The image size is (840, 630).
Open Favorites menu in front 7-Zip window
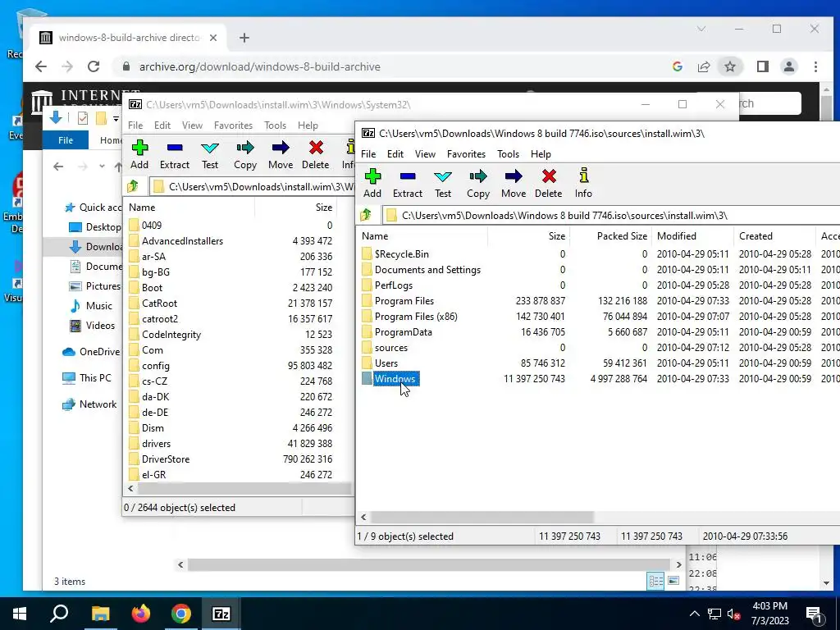(466, 153)
